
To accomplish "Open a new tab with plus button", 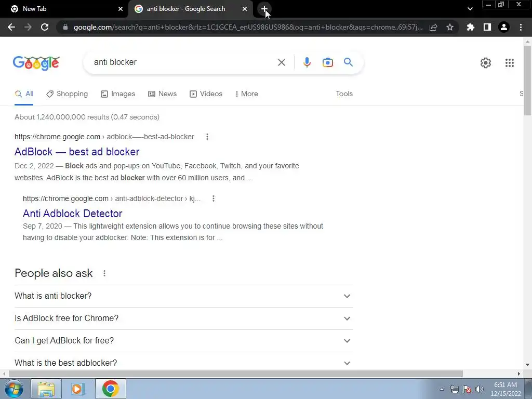I will [264, 9].
